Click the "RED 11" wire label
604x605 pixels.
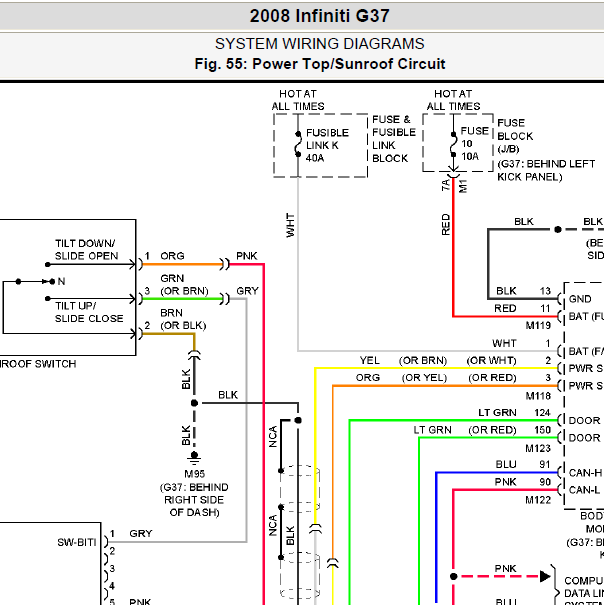(x=522, y=308)
